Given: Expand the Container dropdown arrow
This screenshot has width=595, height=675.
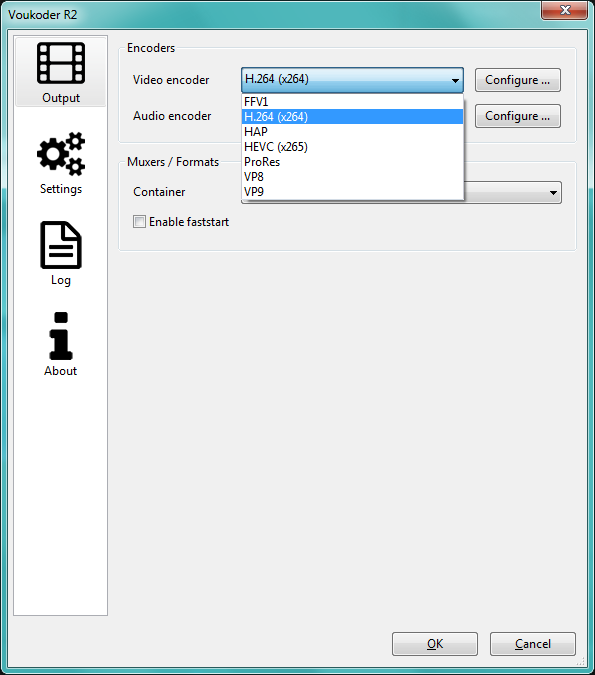Looking at the screenshot, I should (x=554, y=193).
